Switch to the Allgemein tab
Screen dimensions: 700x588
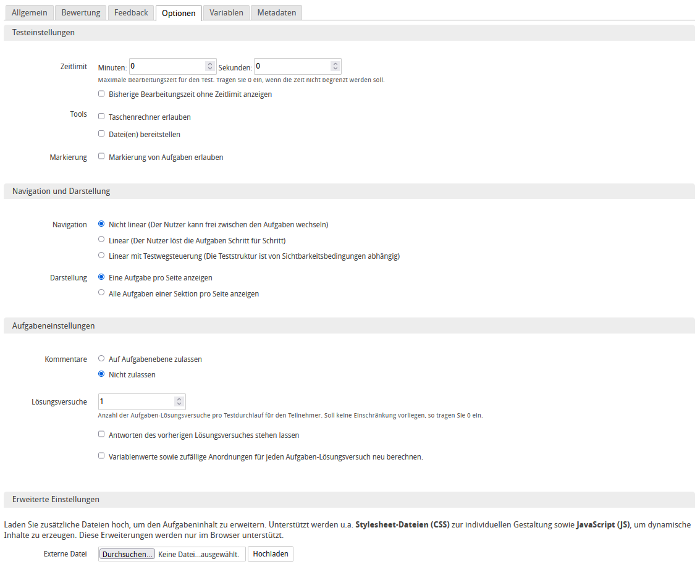click(29, 12)
